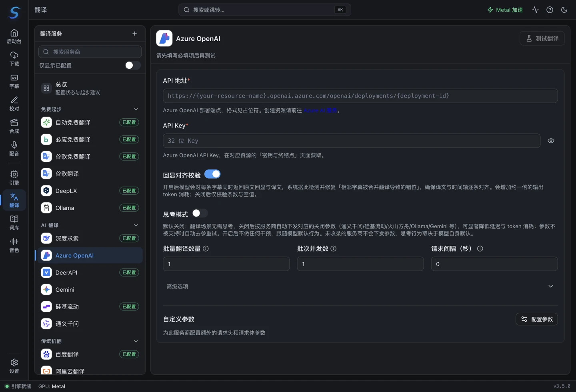The width and height of the screenshot is (576, 392).
Task: Click GPU: Metal status text
Action: [52, 386]
